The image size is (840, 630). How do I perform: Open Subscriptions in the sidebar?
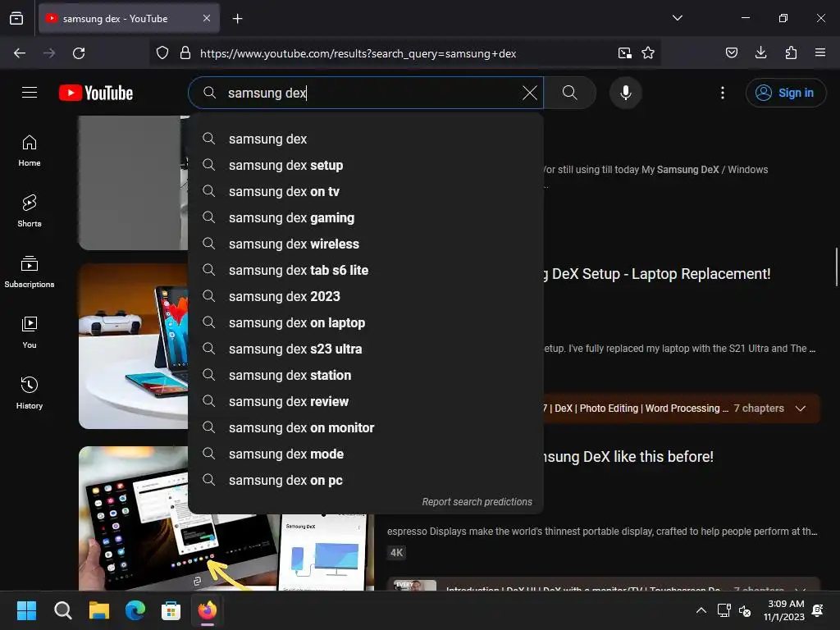click(30, 272)
